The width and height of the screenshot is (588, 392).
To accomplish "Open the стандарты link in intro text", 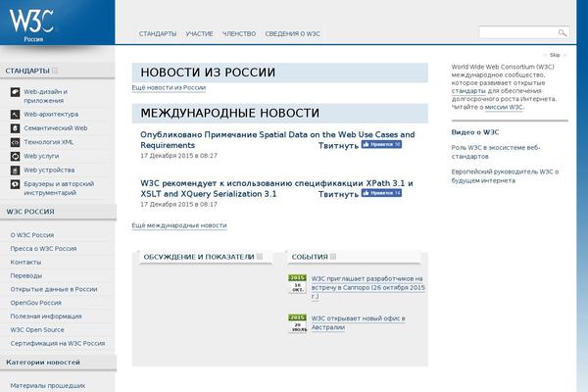I will pos(468,91).
